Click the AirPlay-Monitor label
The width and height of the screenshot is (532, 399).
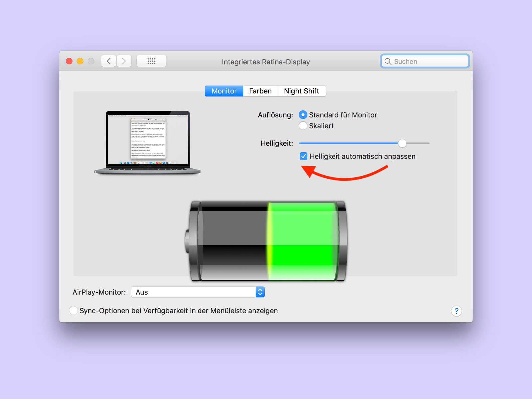pos(99,292)
